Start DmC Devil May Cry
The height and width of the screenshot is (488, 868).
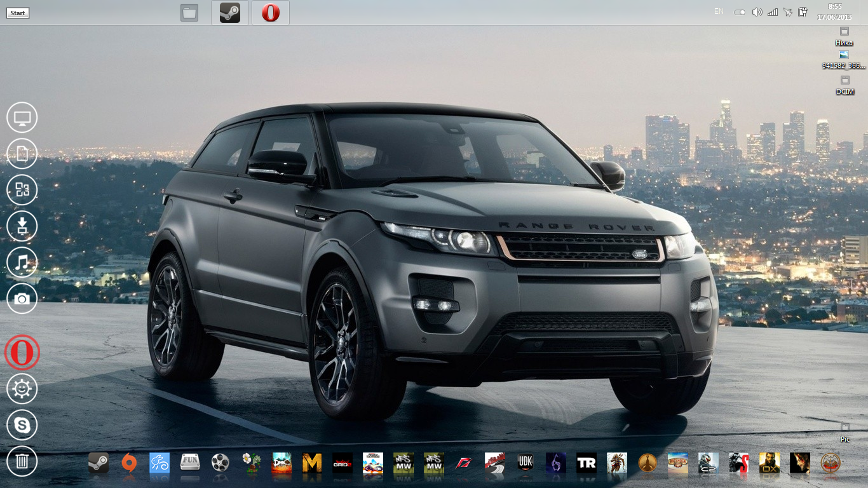pos(281,463)
